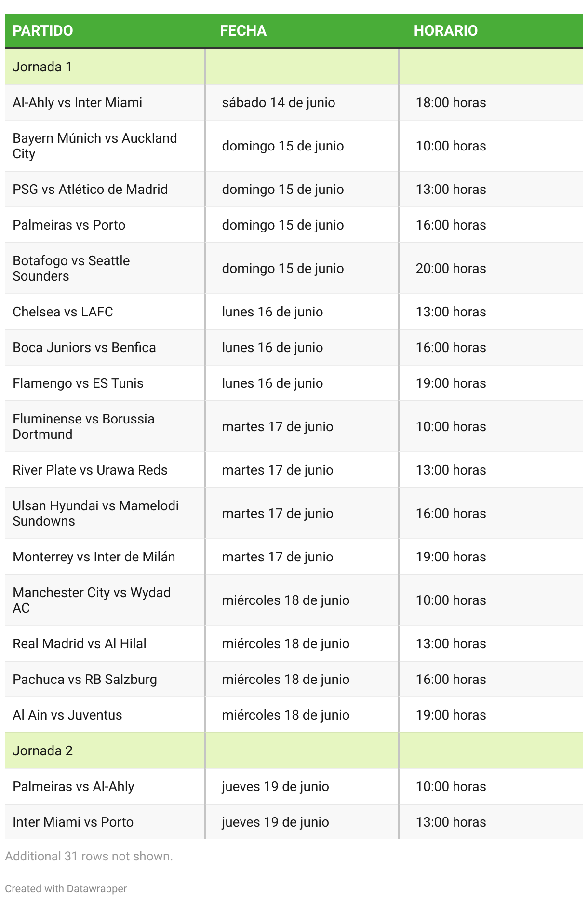Select Botafogo vs Seattle Sounders row
The height and width of the screenshot is (900, 588).
click(x=294, y=268)
